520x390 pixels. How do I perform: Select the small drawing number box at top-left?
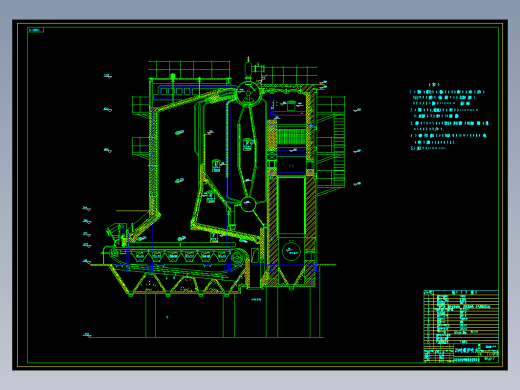tap(36, 30)
